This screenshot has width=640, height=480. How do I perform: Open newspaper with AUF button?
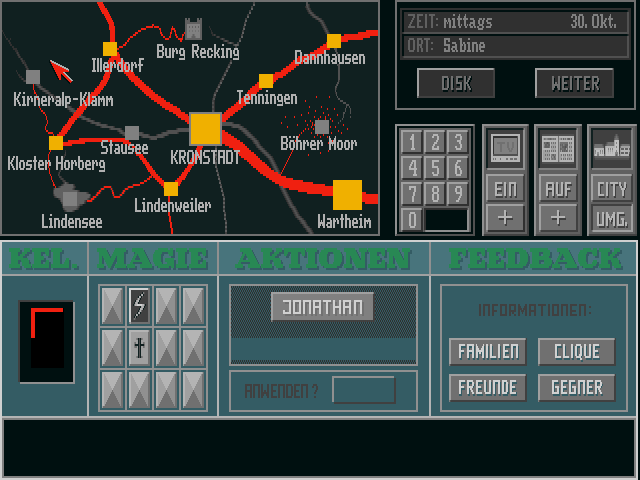click(558, 188)
